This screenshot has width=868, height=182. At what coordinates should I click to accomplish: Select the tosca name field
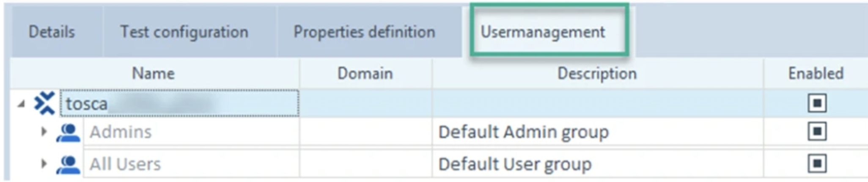pos(180,103)
